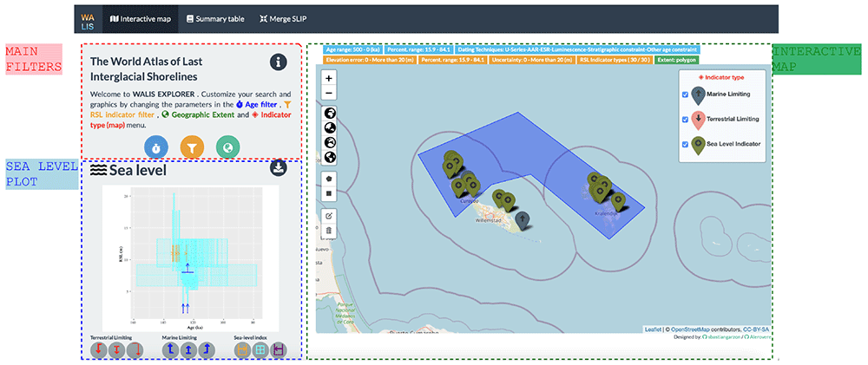
Task: Click last Marine Limiting blue arrow icon
Action: (207, 349)
